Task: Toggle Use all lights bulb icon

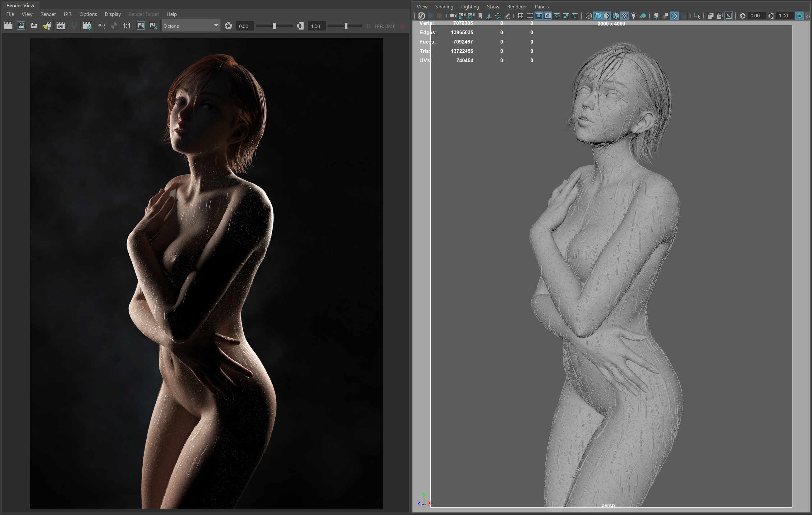Action: coord(634,16)
